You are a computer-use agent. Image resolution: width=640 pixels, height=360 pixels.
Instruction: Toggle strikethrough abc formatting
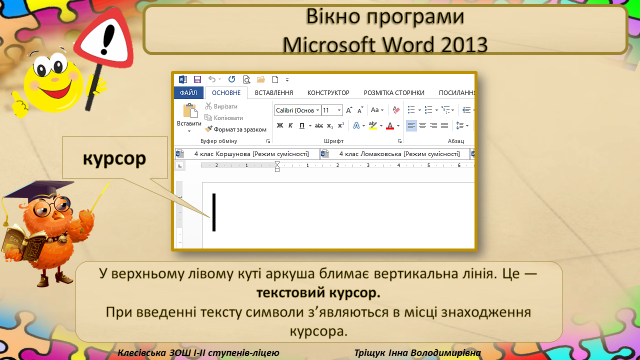pyautogui.click(x=319, y=126)
